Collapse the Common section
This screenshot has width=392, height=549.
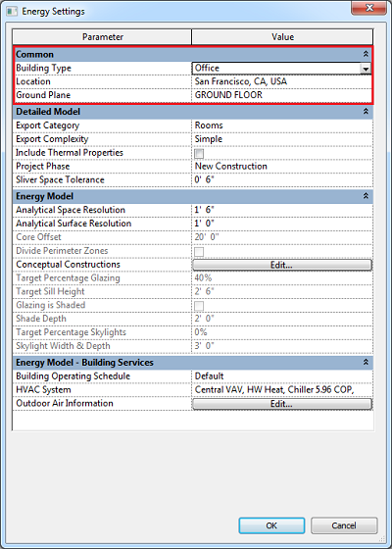point(366,54)
